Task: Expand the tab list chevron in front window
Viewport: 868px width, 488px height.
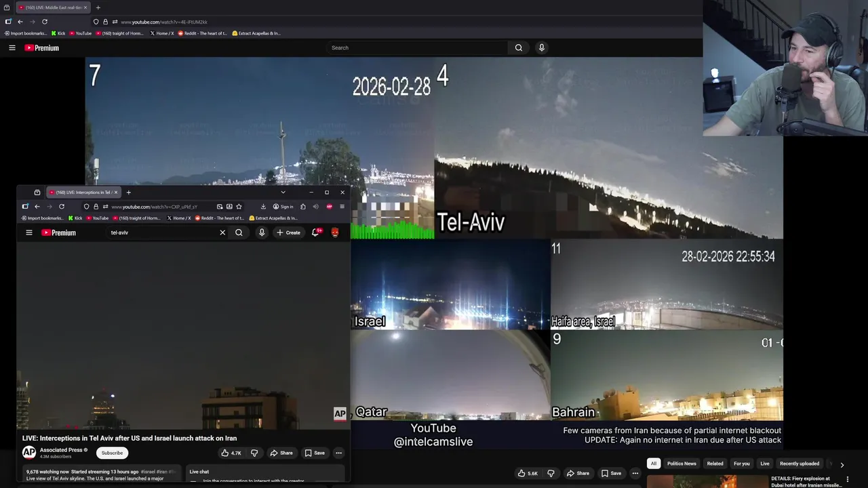Action: [x=283, y=192]
